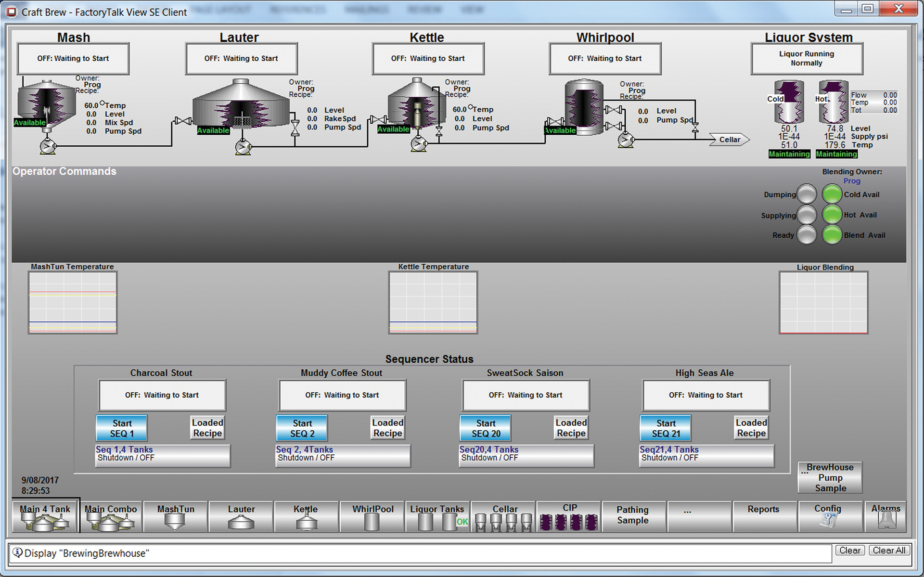
Task: Click the pump icon below Mash tank
Action: click(48, 146)
